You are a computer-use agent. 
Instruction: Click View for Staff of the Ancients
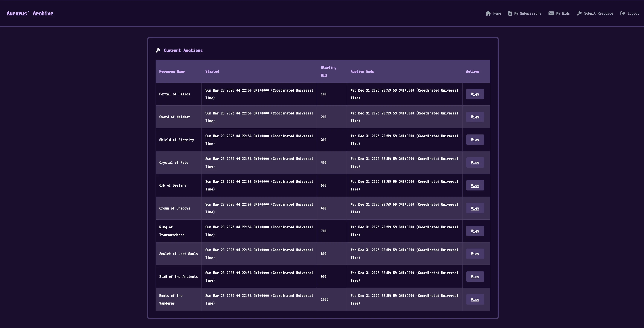(475, 277)
